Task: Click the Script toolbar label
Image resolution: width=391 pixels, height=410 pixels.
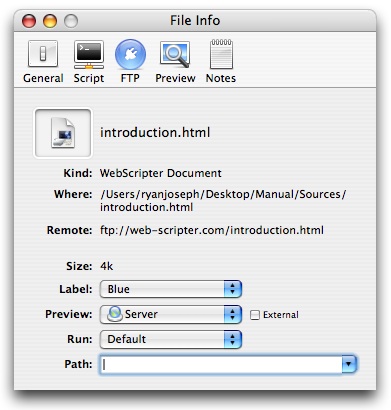Action: (x=89, y=78)
